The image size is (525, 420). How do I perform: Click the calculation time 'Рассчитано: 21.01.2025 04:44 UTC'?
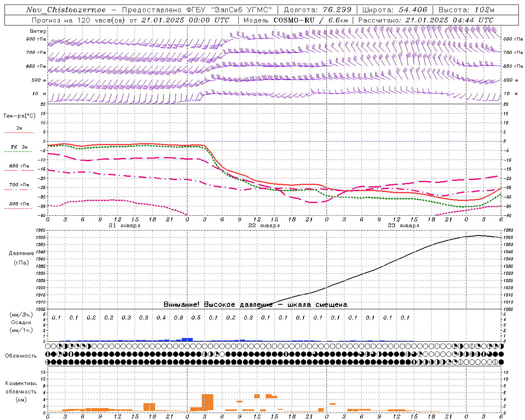tap(426, 20)
